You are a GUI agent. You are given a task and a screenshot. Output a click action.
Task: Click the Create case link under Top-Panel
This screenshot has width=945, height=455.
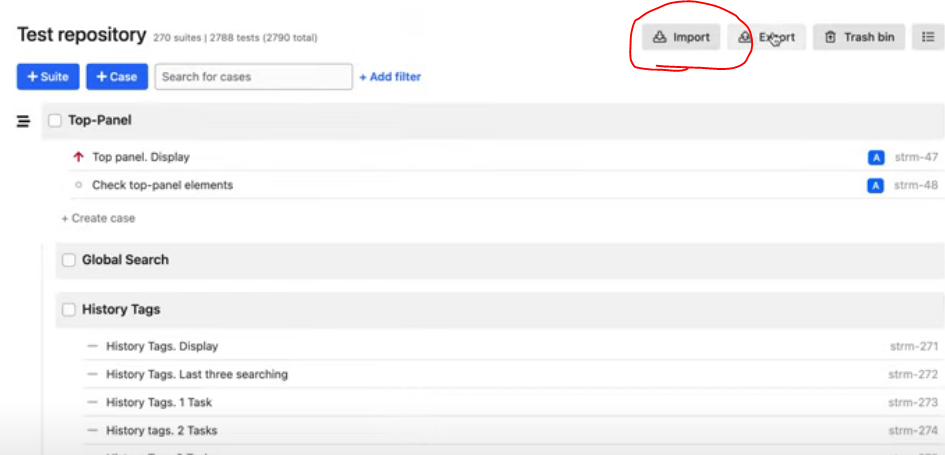click(98, 218)
